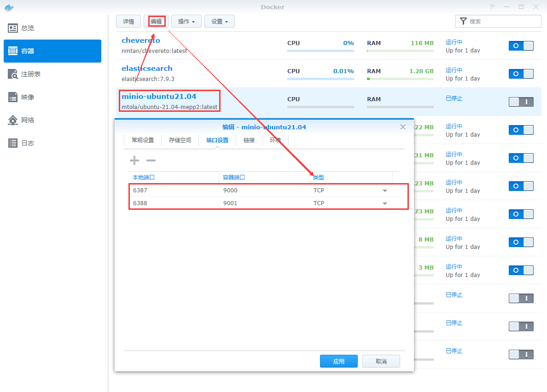
Task: Click the 编辑 edit button
Action: click(156, 21)
